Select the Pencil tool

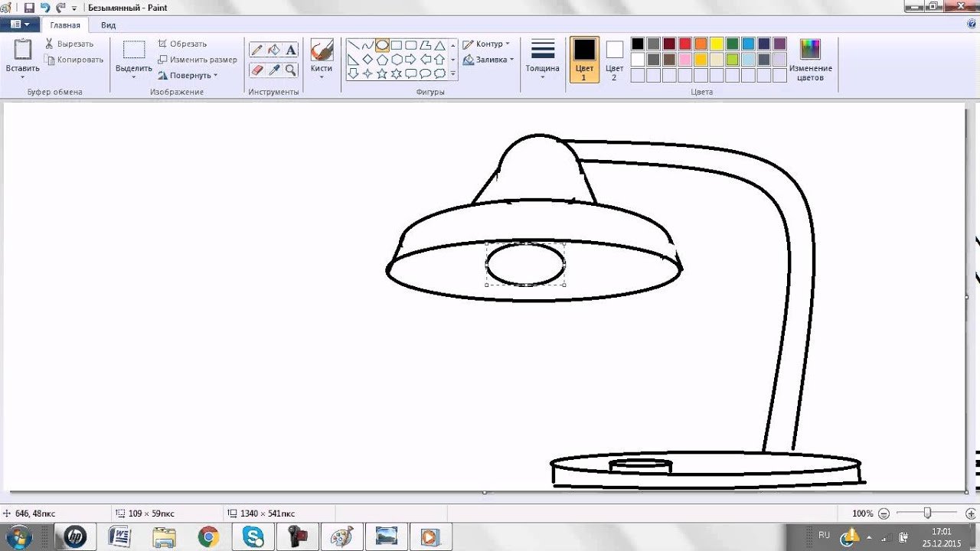[256, 51]
